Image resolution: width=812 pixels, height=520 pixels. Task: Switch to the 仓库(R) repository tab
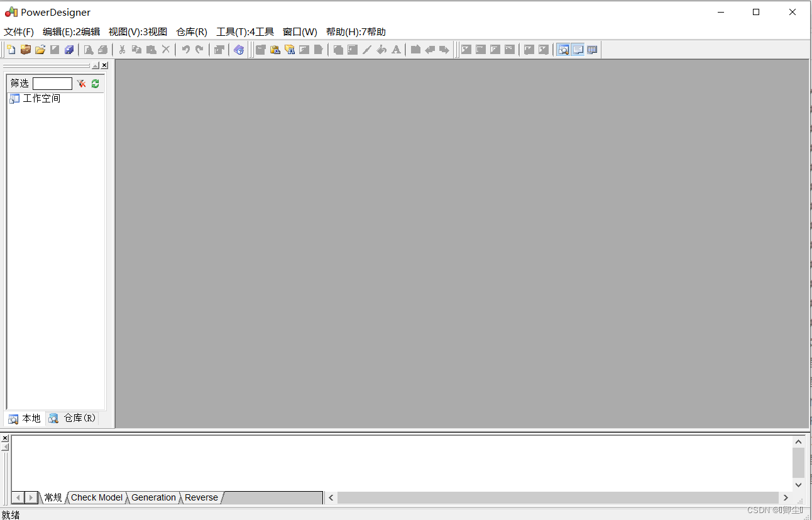(71, 418)
